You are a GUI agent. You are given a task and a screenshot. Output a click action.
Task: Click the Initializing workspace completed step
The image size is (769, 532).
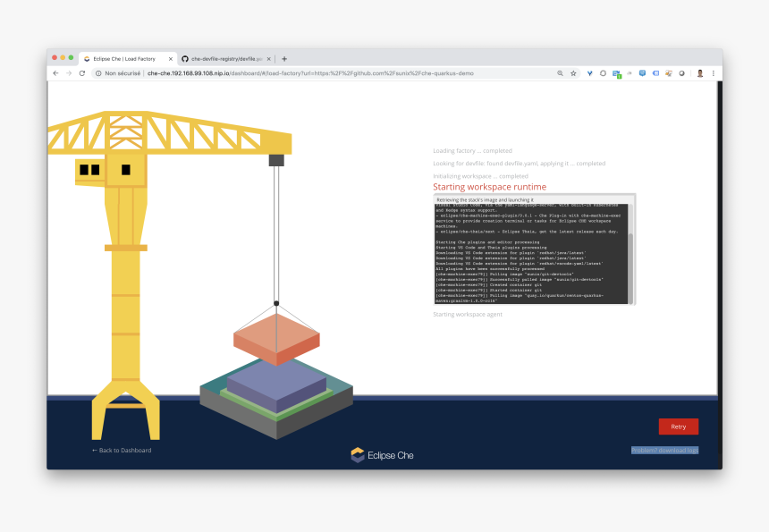pos(480,176)
